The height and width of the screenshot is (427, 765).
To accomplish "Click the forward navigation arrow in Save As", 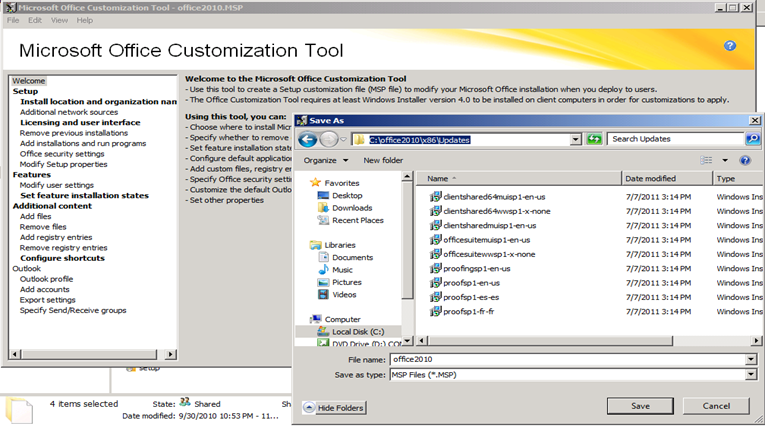I will [329, 140].
